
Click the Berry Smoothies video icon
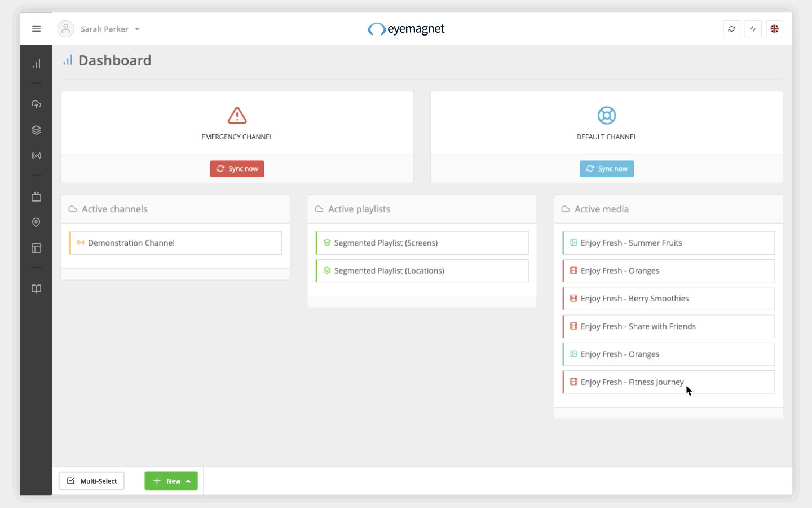573,298
